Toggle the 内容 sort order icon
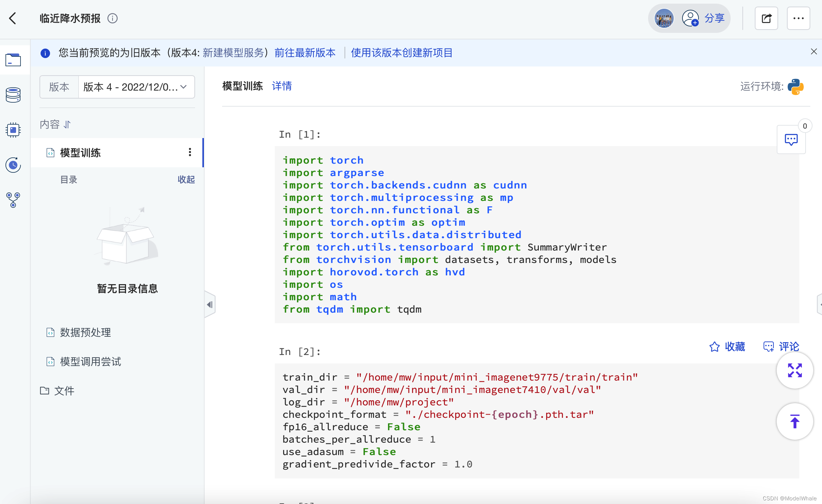822x504 pixels. (x=67, y=125)
